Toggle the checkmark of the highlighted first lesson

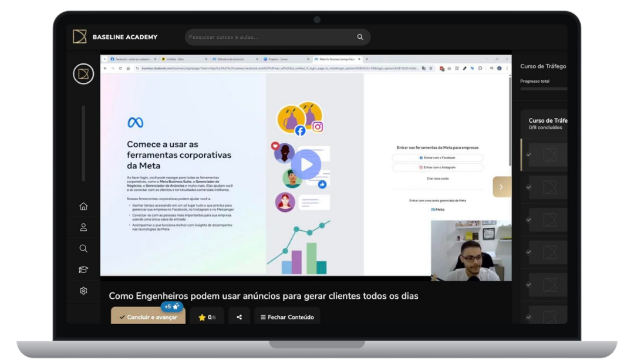[x=528, y=155]
